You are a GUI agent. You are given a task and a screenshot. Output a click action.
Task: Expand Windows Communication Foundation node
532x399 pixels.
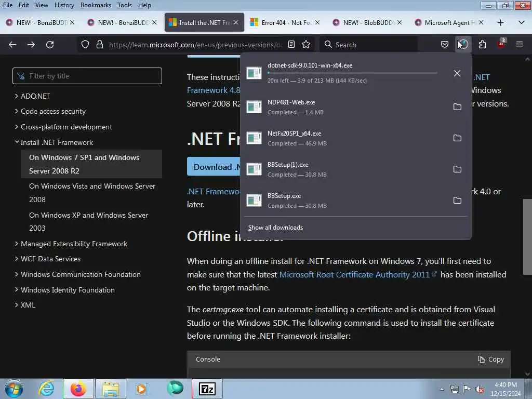click(16, 274)
